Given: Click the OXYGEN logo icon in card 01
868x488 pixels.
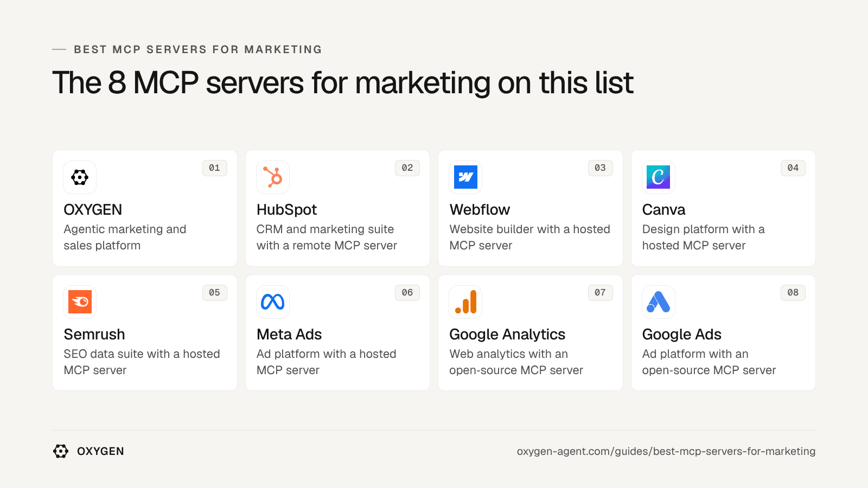Looking at the screenshot, I should [80, 177].
